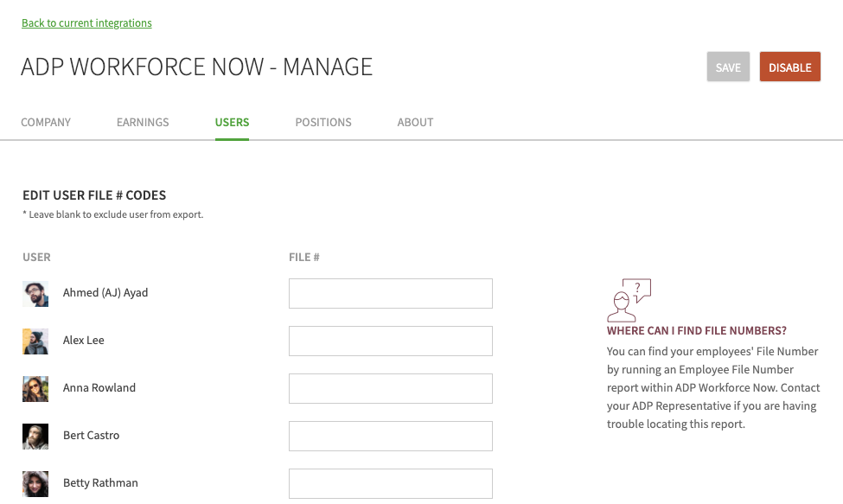This screenshot has height=504, width=843.
Task: Click Bert Castro's profile photo
Action: [35, 437]
